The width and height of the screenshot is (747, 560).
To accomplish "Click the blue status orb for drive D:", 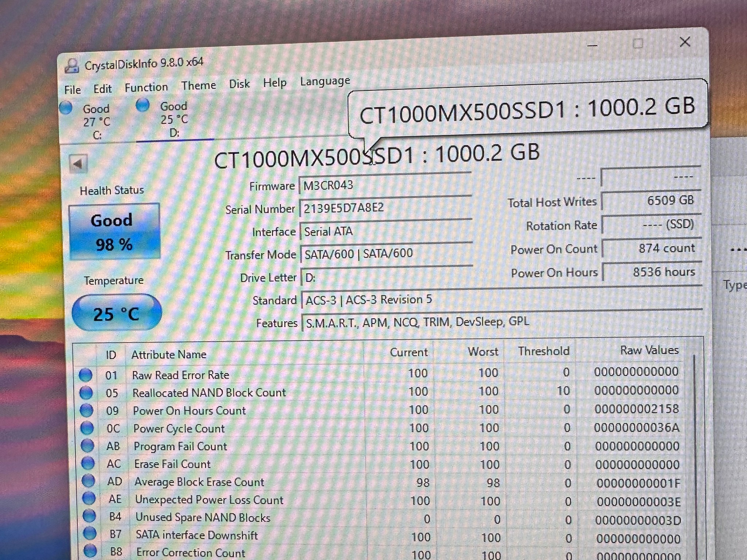I will pyautogui.click(x=143, y=105).
